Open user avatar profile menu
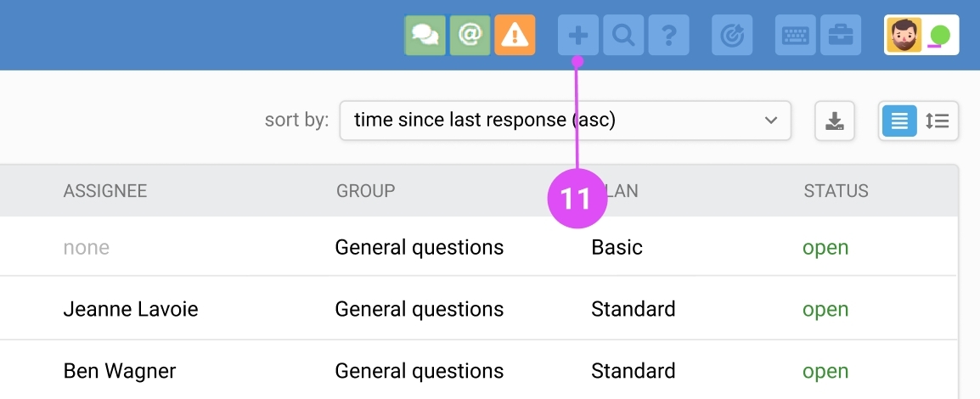Screen dimensions: 980x399 pyautogui.click(x=904, y=35)
